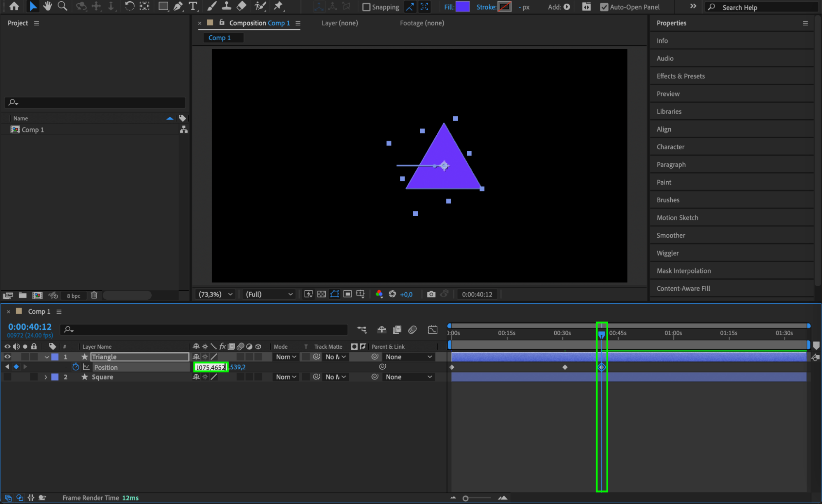Take a snapshot with camera icon
Screen dimensions: 822x504
pyautogui.click(x=431, y=294)
